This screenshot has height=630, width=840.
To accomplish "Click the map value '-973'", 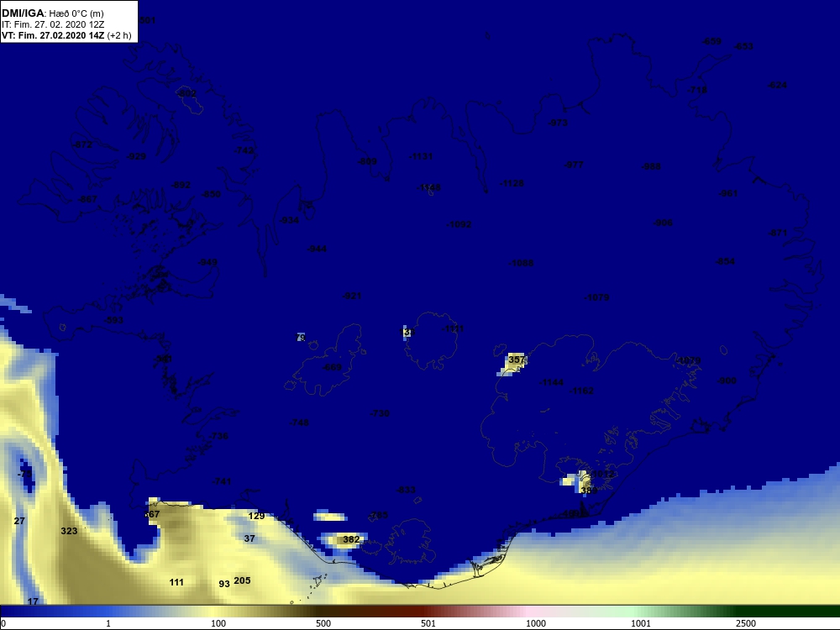I will click(x=558, y=123).
